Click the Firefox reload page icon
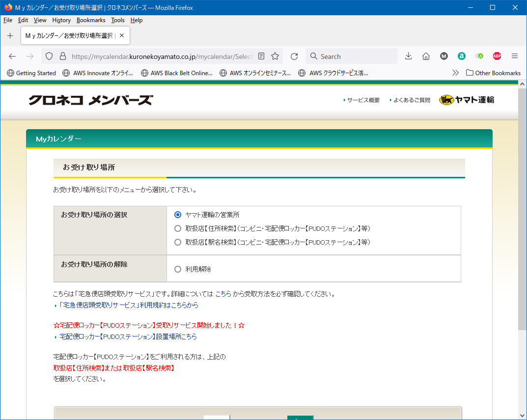527x420 pixels. [294, 56]
